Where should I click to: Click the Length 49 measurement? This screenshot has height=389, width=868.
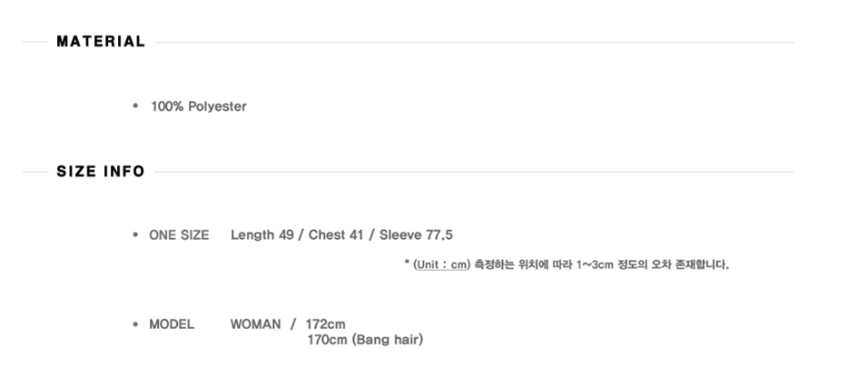click(x=261, y=235)
